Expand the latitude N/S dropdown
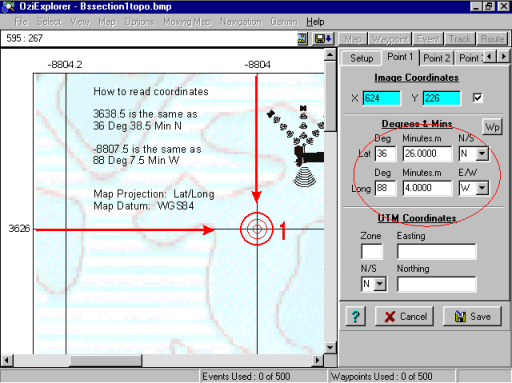 point(482,154)
